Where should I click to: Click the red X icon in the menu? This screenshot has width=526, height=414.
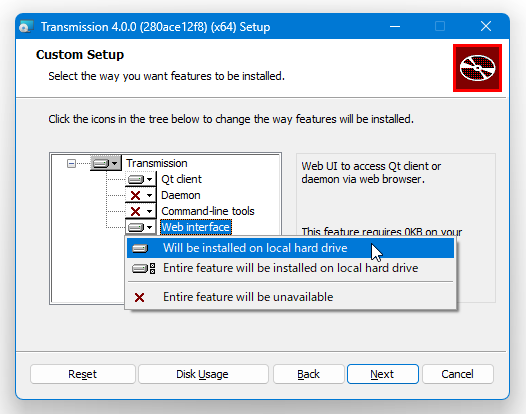click(140, 297)
